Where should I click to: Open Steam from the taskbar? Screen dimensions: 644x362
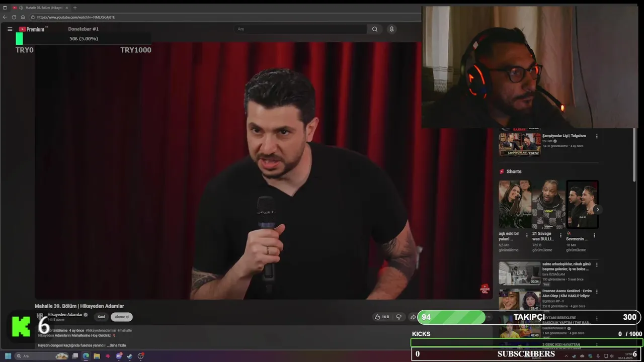tap(129, 356)
